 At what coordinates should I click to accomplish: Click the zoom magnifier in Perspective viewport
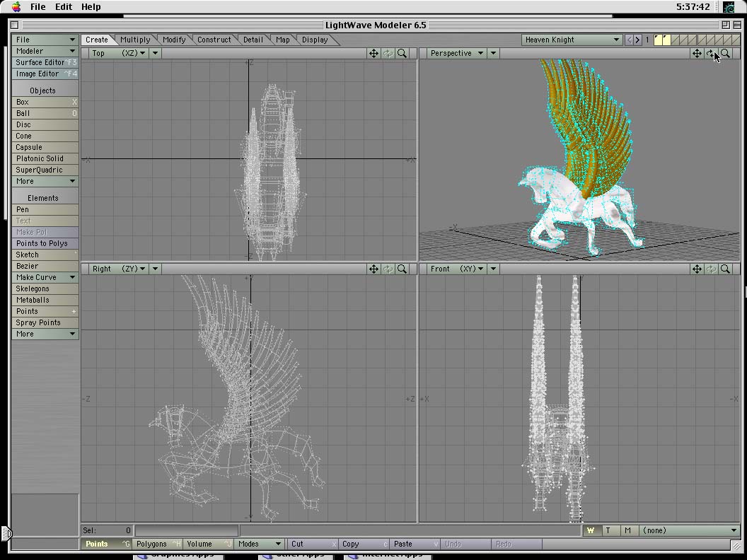pyautogui.click(x=725, y=53)
